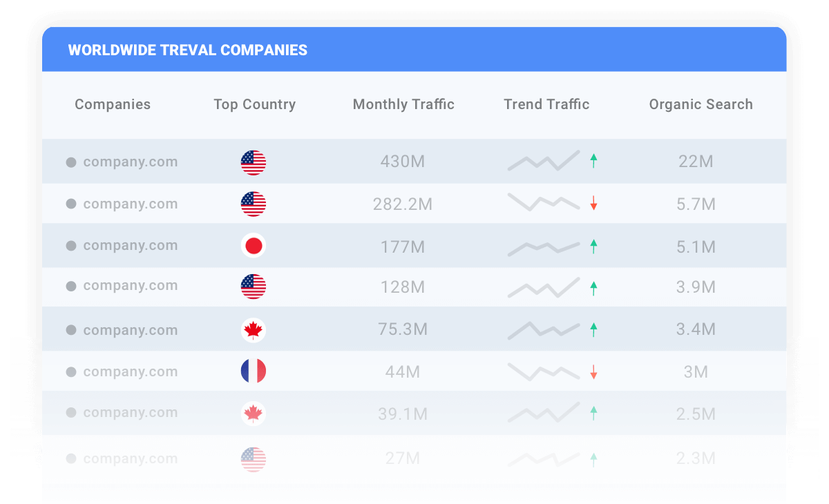Click the faded US flag in bottom row
Viewport: 829px width, 504px height.
click(x=253, y=458)
